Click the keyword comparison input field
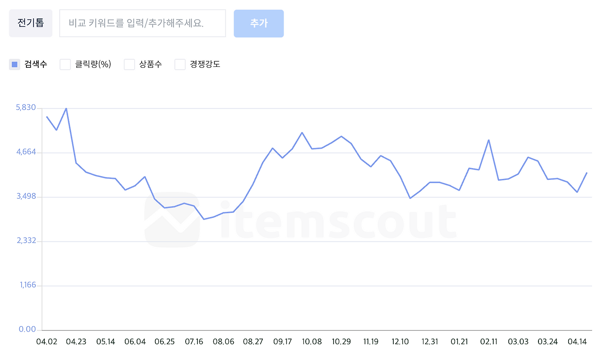 point(142,23)
